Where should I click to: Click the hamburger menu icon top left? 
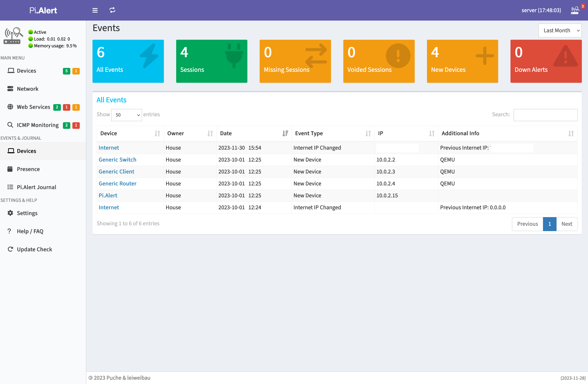point(94,10)
